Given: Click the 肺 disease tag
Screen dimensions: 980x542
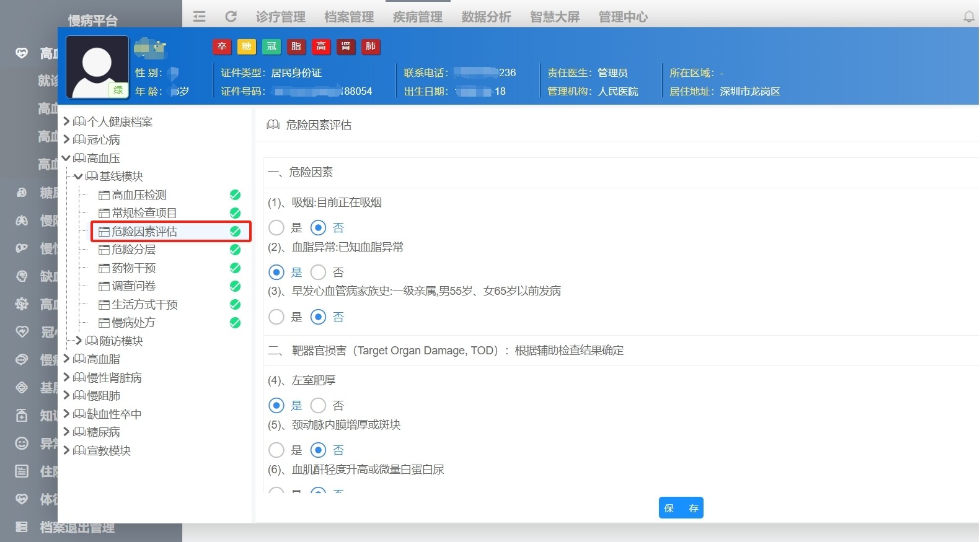Looking at the screenshot, I should click(371, 46).
